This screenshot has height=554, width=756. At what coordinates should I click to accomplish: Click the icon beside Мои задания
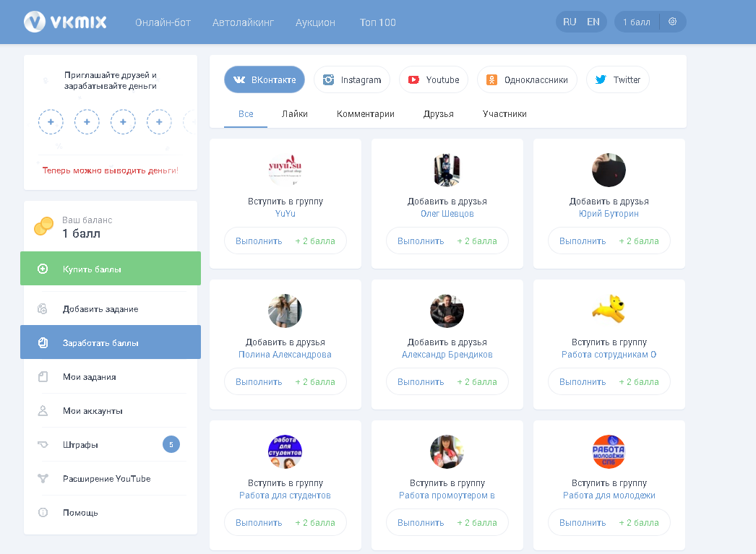43,377
